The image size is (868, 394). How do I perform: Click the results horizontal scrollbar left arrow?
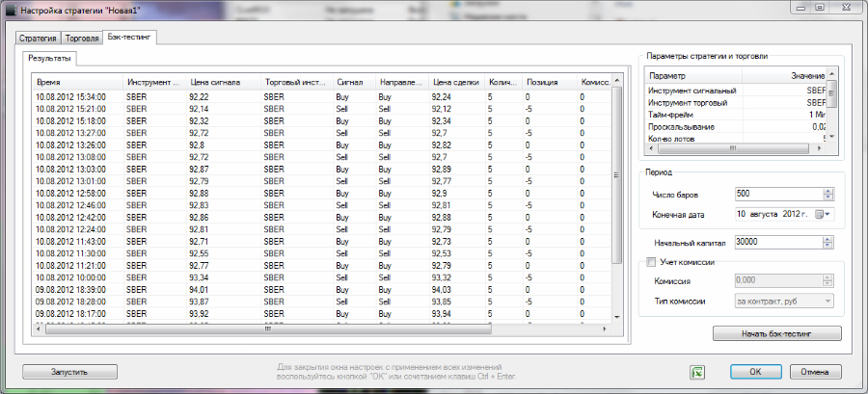38,328
